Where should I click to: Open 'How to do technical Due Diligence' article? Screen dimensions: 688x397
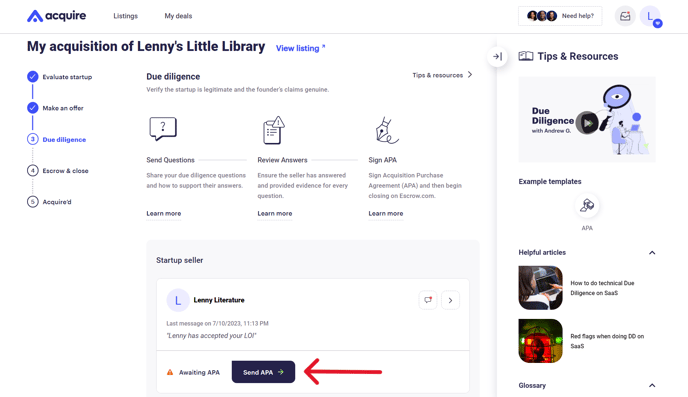pos(602,288)
